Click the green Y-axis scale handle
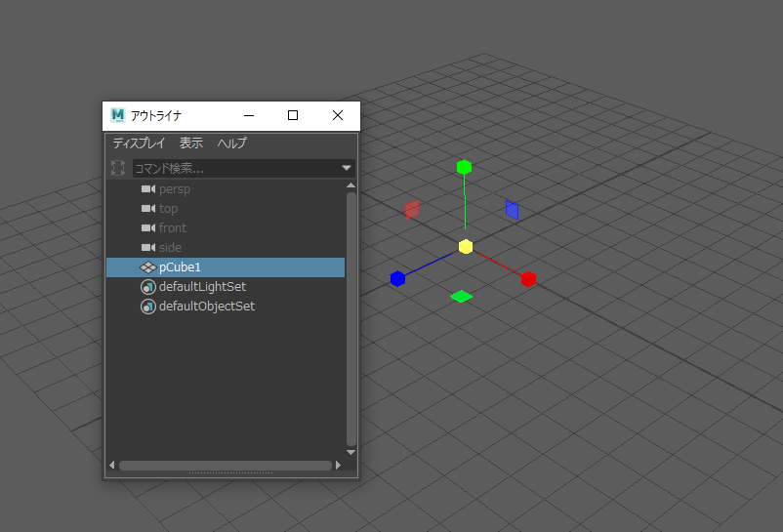783x532 pixels. 464,167
